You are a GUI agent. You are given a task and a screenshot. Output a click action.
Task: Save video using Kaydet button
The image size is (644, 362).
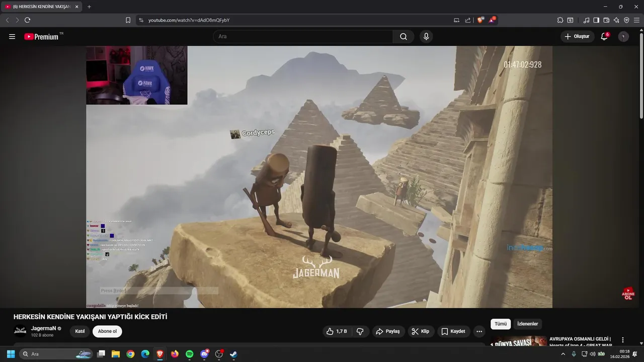(x=453, y=331)
